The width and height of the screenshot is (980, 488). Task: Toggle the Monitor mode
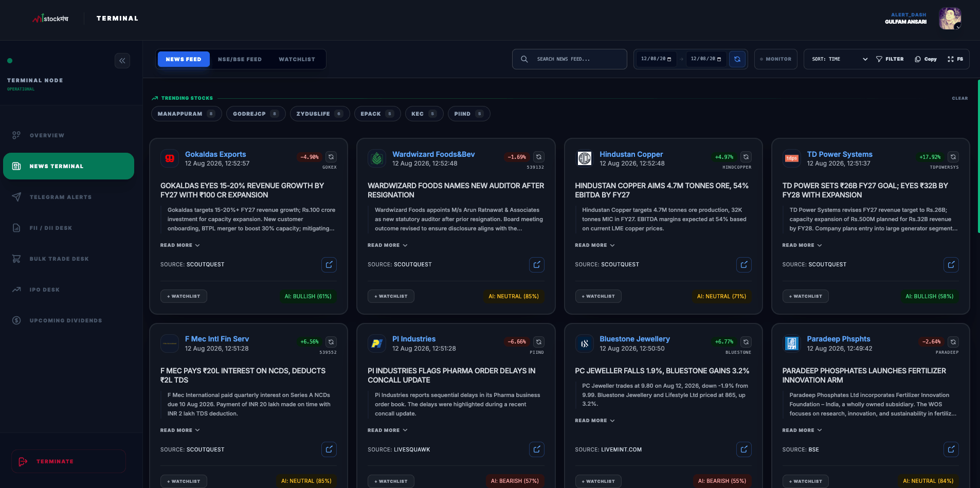point(776,59)
